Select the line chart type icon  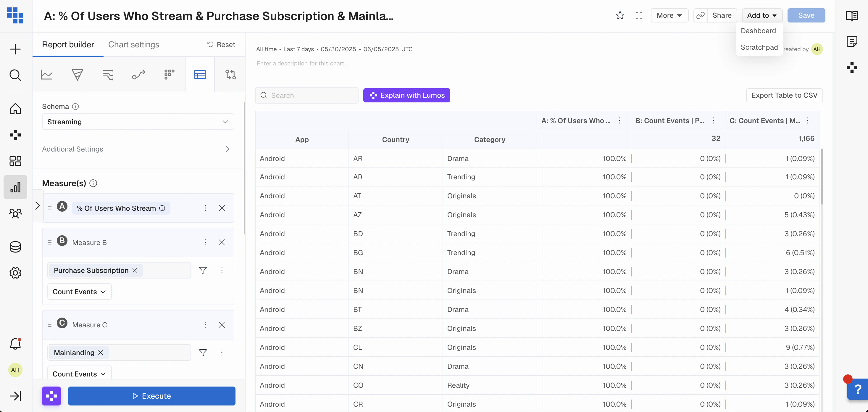point(46,75)
